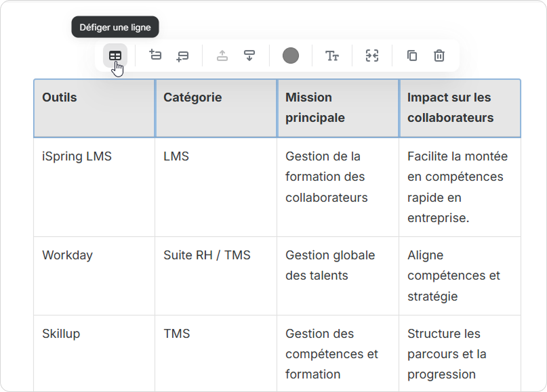
Task: Click the move row down icon
Action: point(249,56)
